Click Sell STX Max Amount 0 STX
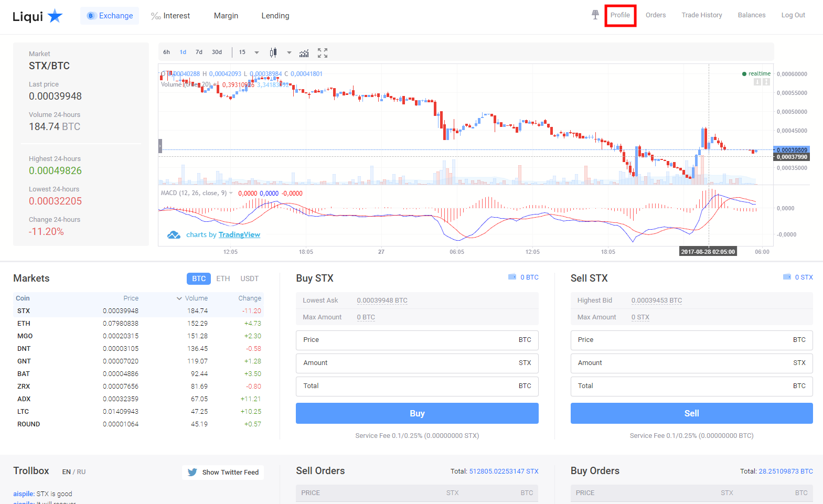Viewport: 823px width, 504px height. pyautogui.click(x=640, y=317)
